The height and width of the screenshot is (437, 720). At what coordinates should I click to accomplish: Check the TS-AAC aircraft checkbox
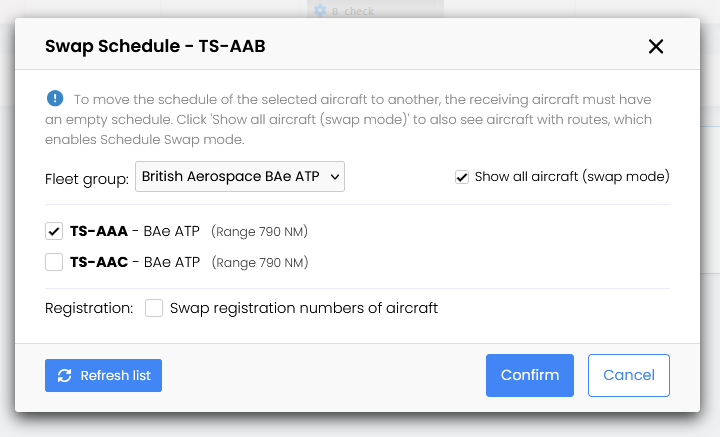pyautogui.click(x=54, y=262)
